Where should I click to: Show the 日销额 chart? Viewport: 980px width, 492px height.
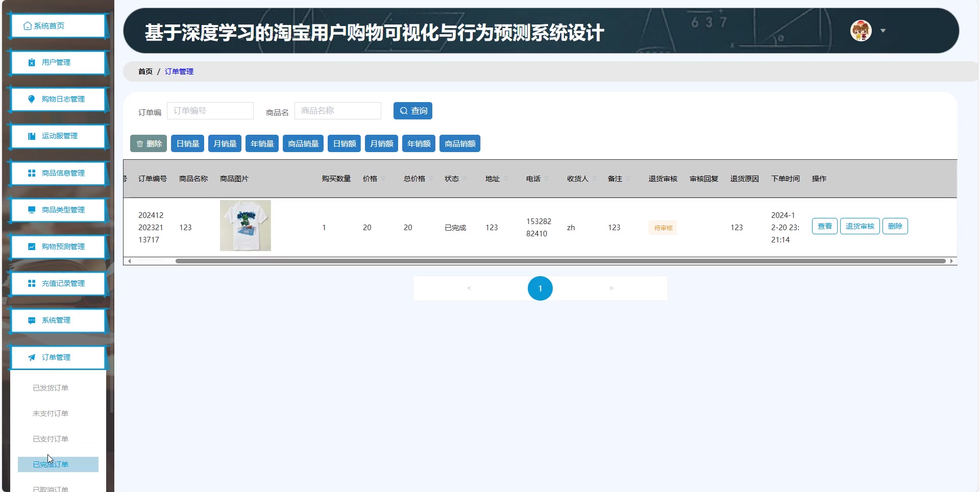(x=345, y=144)
